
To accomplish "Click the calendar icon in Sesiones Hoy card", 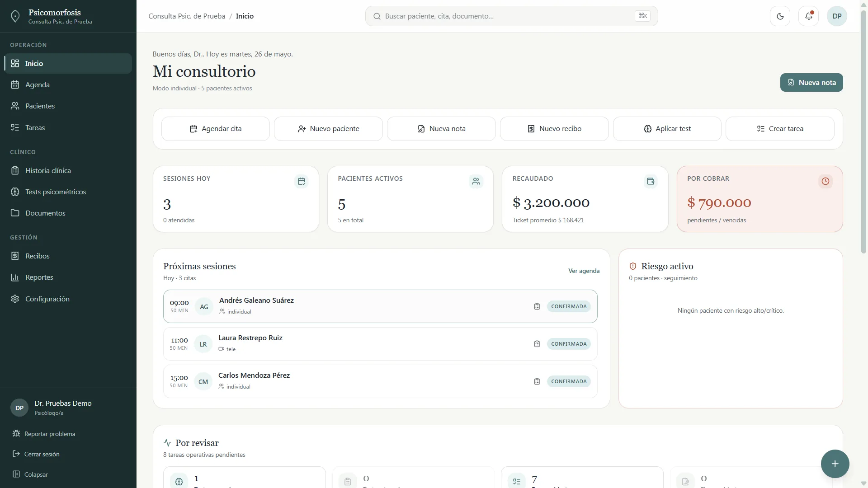I will [302, 181].
